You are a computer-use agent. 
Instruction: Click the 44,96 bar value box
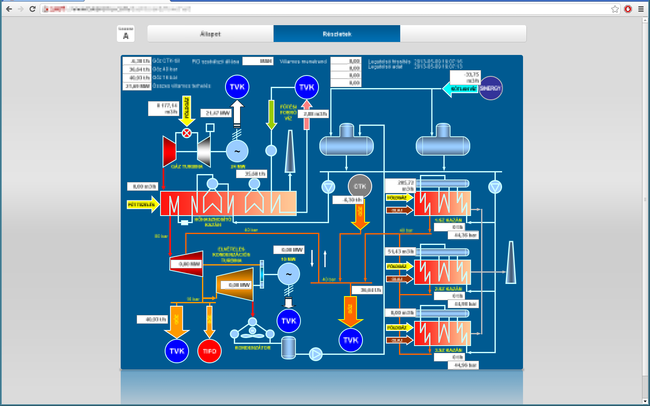463,365
